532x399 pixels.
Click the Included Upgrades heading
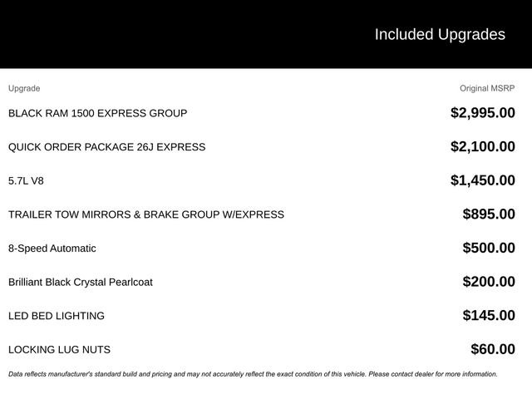click(439, 34)
